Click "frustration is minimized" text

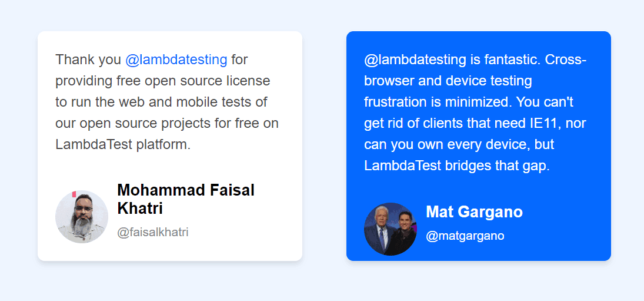tap(435, 102)
